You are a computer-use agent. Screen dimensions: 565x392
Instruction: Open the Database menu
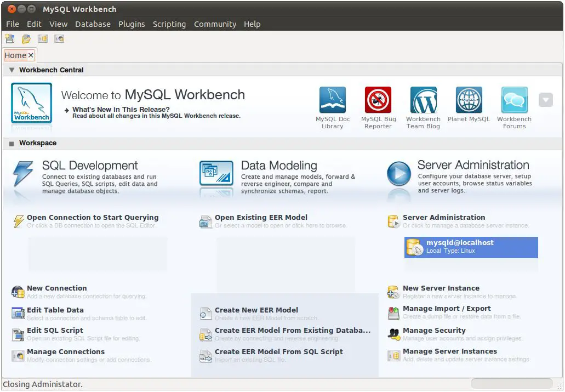93,24
